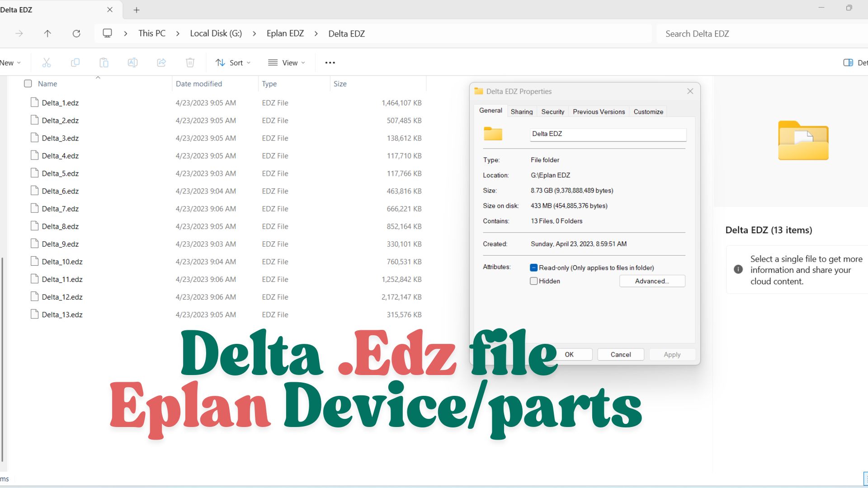Viewport: 868px width, 488px height.
Task: Enable the Hidden attribute checkbox
Action: tap(534, 281)
